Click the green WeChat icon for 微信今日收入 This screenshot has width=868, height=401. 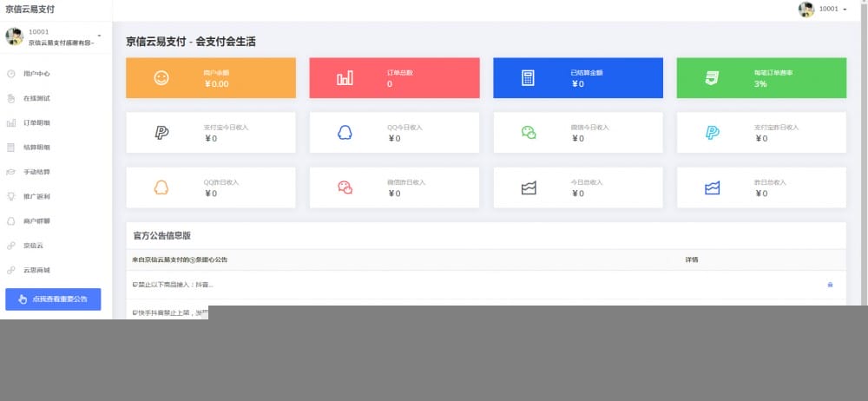tap(529, 133)
